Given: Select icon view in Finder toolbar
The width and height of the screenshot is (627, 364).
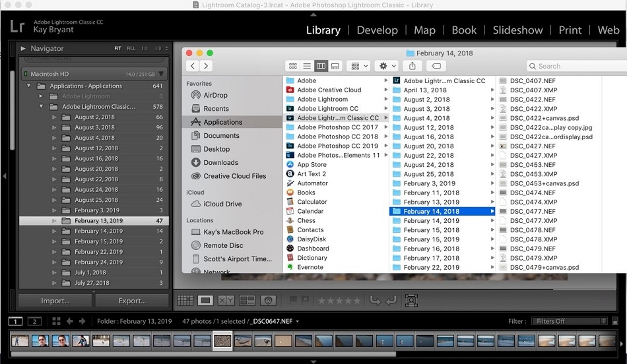Looking at the screenshot, I should (x=292, y=66).
